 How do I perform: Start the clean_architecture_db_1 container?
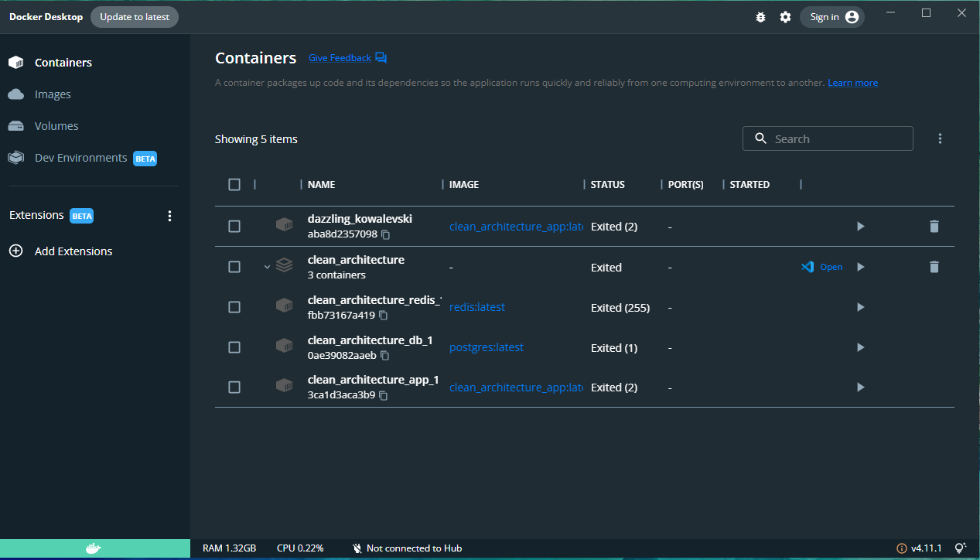(x=860, y=347)
